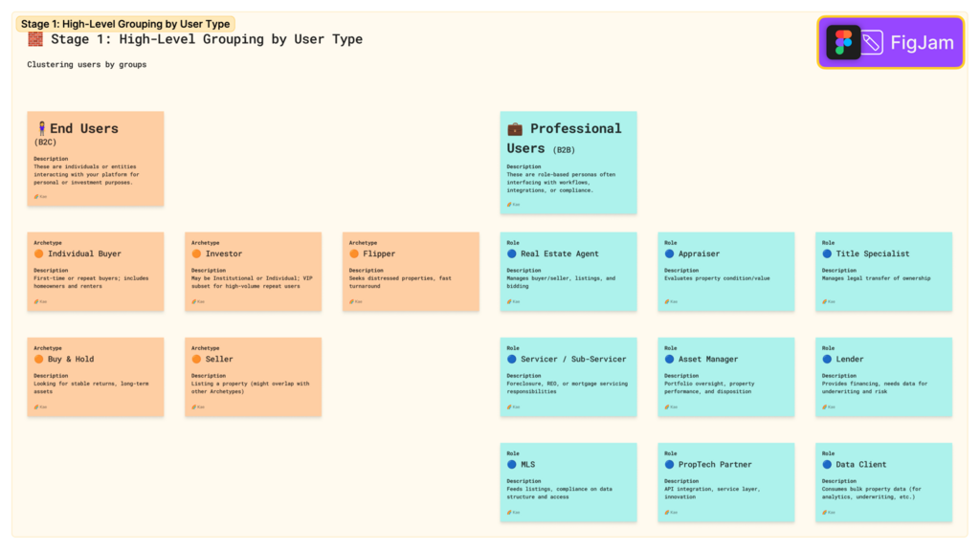980x550 pixels.
Task: Click the orange circle next to Individual Buyer
Action: point(39,254)
